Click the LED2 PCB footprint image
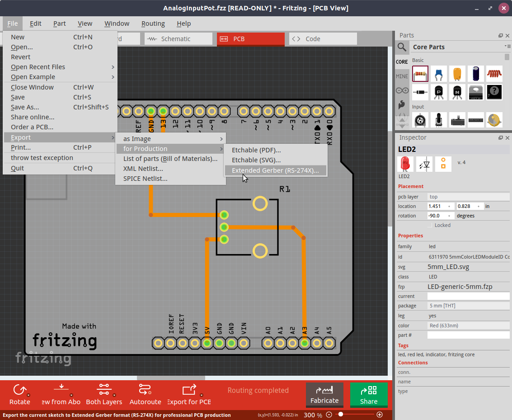512x420 pixels. click(443, 164)
